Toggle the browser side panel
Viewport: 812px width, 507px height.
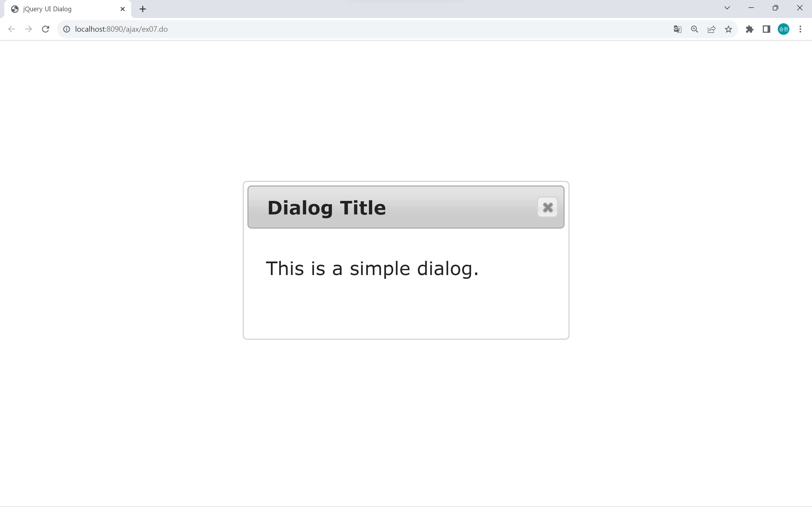[x=766, y=29]
